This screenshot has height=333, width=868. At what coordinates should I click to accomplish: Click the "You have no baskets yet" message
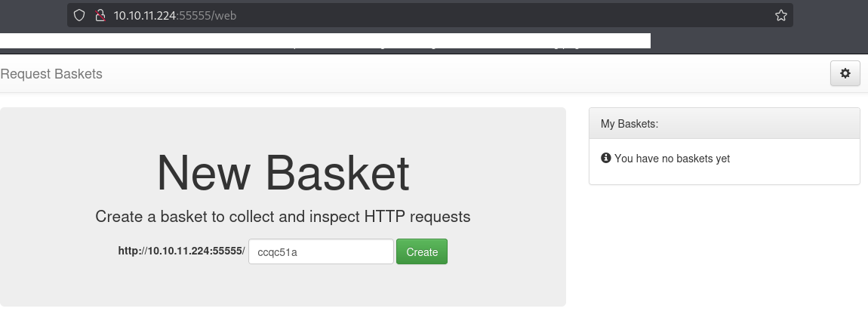click(x=672, y=159)
